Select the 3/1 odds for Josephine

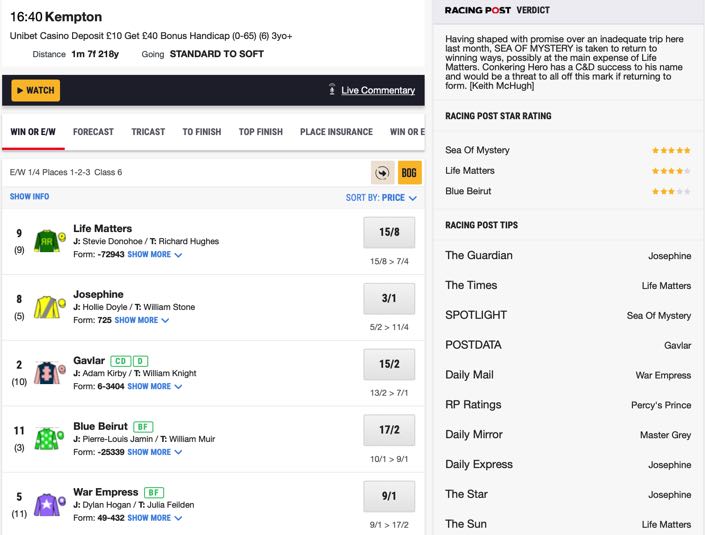coord(389,299)
